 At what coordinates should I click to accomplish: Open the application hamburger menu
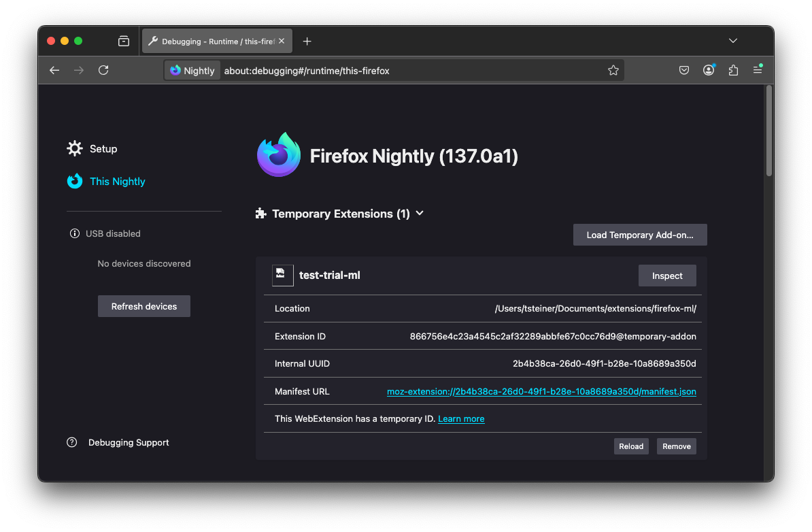click(758, 69)
